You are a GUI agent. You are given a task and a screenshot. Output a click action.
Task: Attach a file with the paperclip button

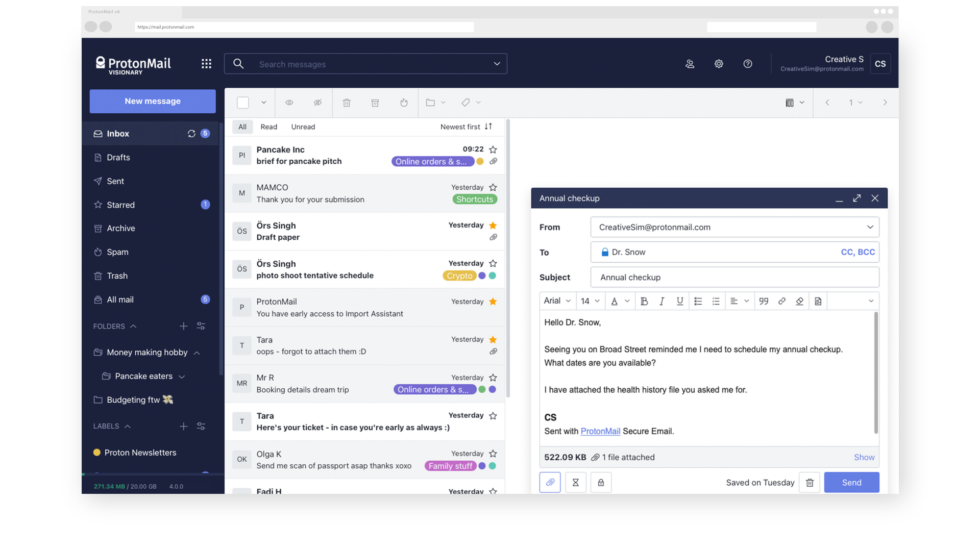(550, 482)
